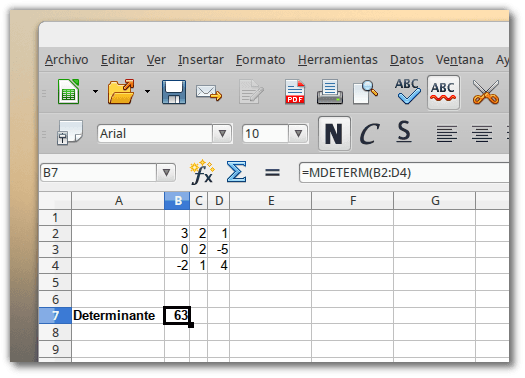Screen dimensions: 525x378
Task: Select column E header
Action: 271,201
